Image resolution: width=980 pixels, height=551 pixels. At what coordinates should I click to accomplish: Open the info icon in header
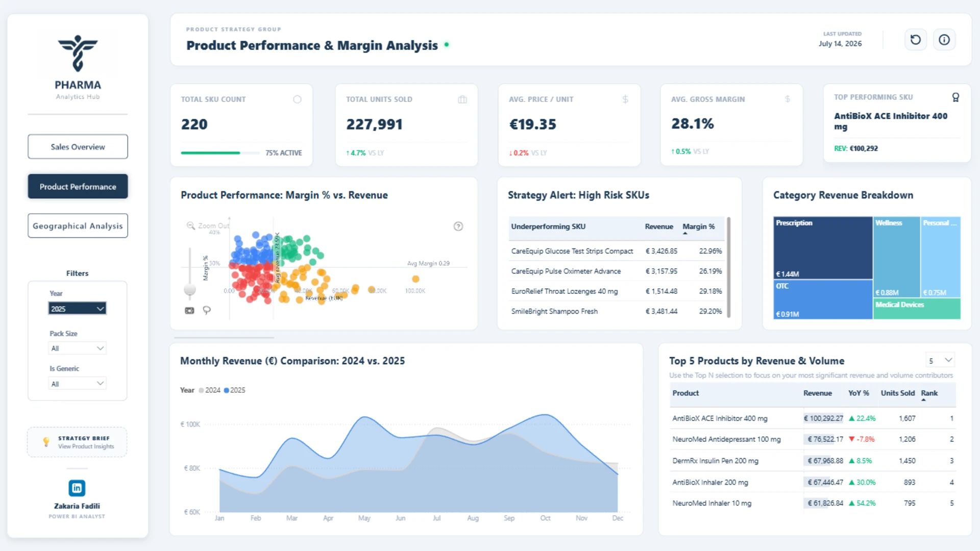944,40
